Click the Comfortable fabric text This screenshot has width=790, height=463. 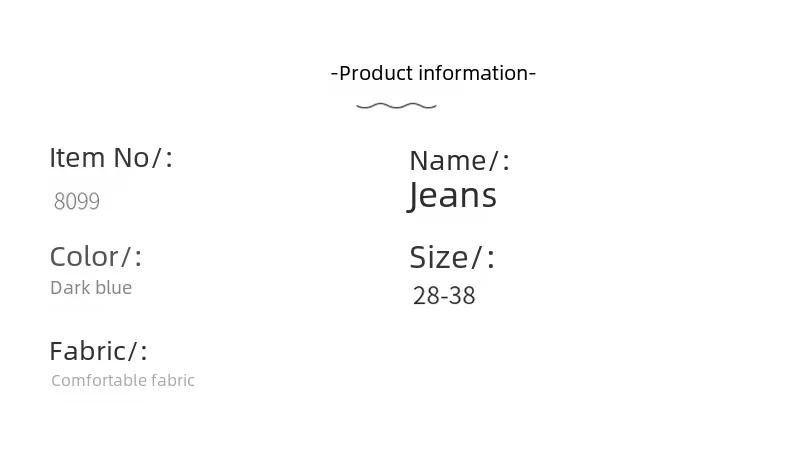[123, 380]
